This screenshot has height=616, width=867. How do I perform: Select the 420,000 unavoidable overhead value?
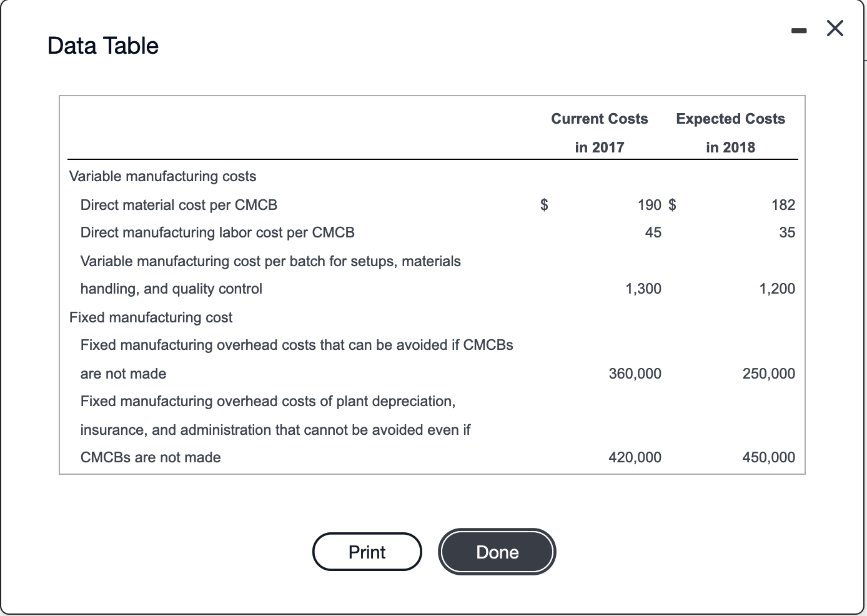coord(635,457)
